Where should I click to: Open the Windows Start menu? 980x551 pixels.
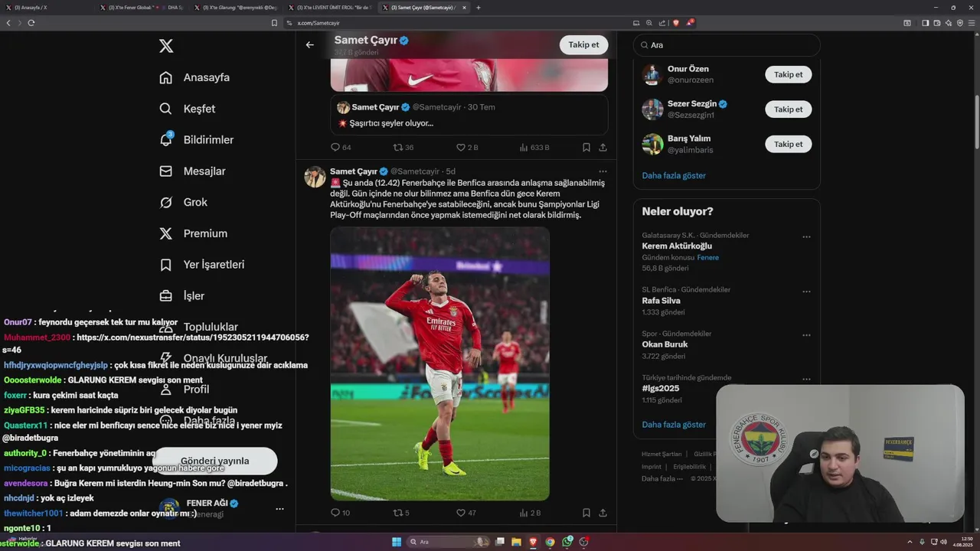coord(397,542)
